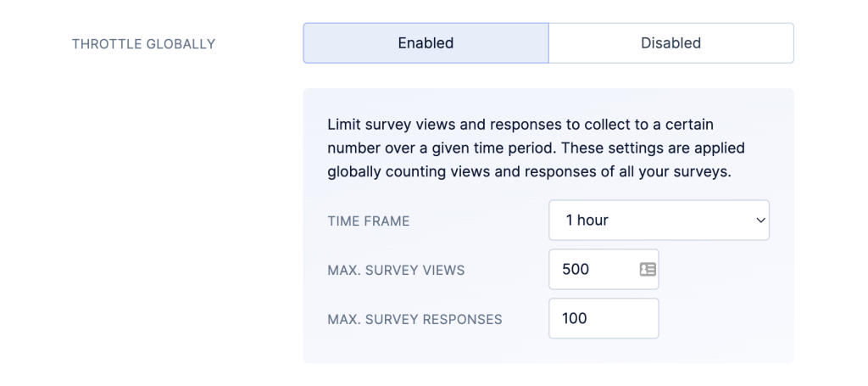This screenshot has height=386, width=868.
Task: Click the empty space right of 100 value
Action: [x=621, y=318]
